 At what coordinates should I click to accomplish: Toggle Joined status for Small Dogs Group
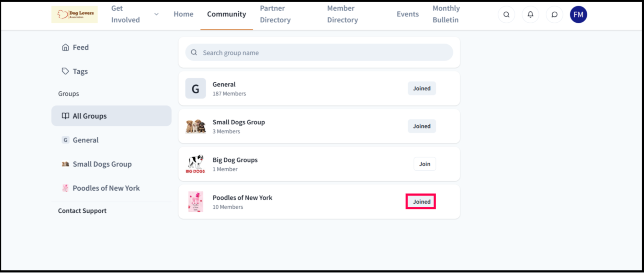(x=422, y=126)
